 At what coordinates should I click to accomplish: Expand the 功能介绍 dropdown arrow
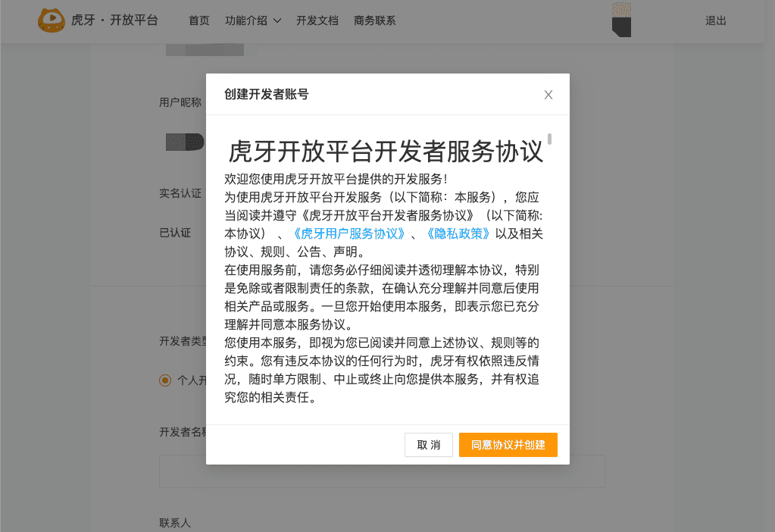tap(277, 21)
